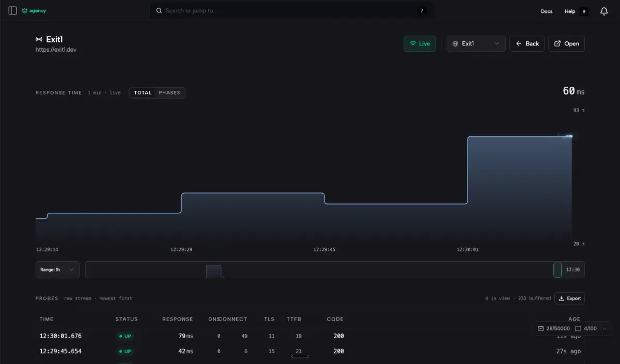Click the export download icon
620x364 pixels.
pos(562,298)
